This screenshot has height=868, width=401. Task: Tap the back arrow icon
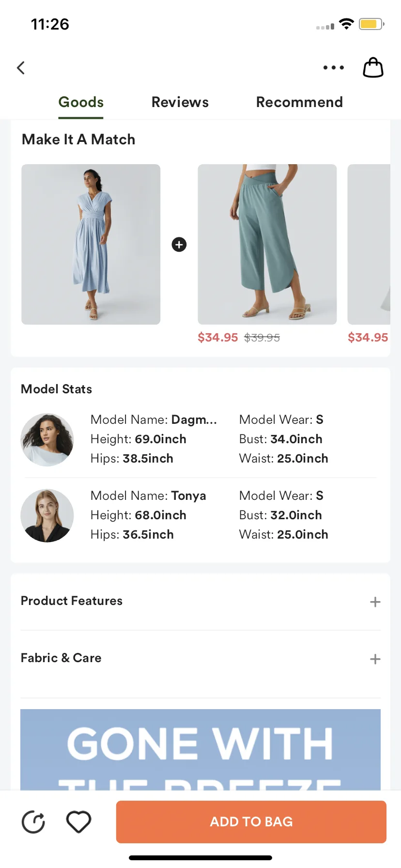pyautogui.click(x=21, y=68)
